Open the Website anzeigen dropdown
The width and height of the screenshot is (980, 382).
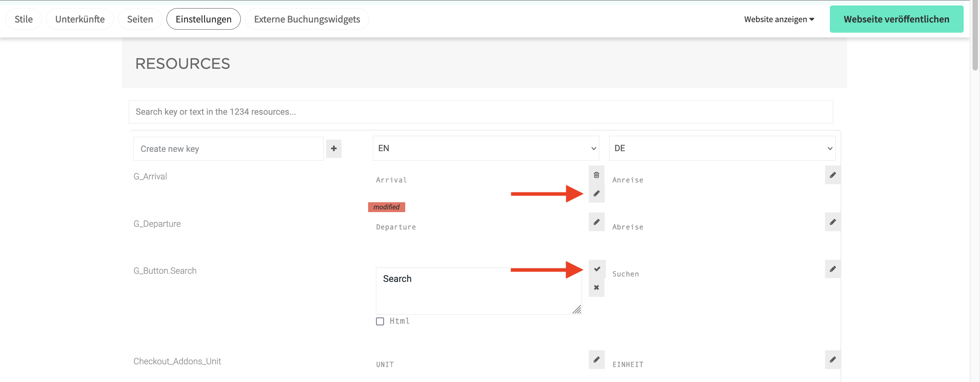click(x=779, y=19)
